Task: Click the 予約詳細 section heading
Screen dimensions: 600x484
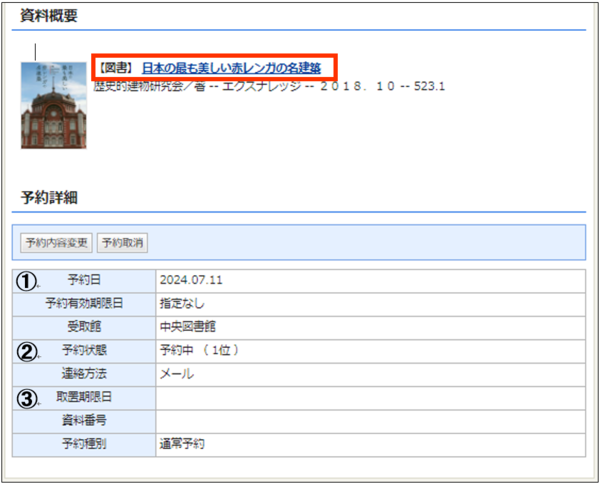Action: point(49,197)
